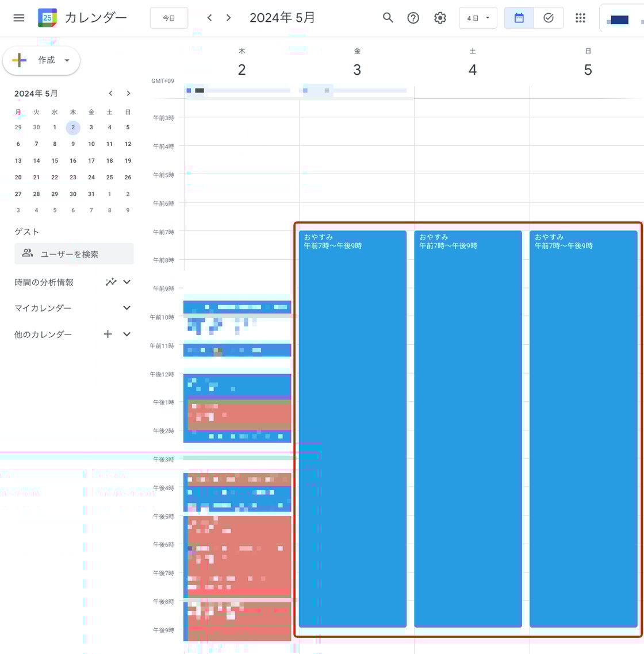Switch to the tasks view toggle
The width and height of the screenshot is (644, 654).
[x=548, y=18]
